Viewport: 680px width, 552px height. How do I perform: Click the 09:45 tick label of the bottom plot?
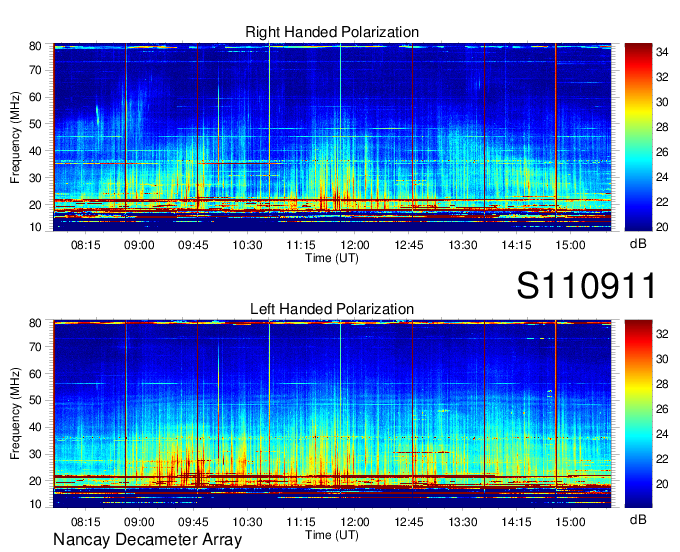click(x=193, y=522)
